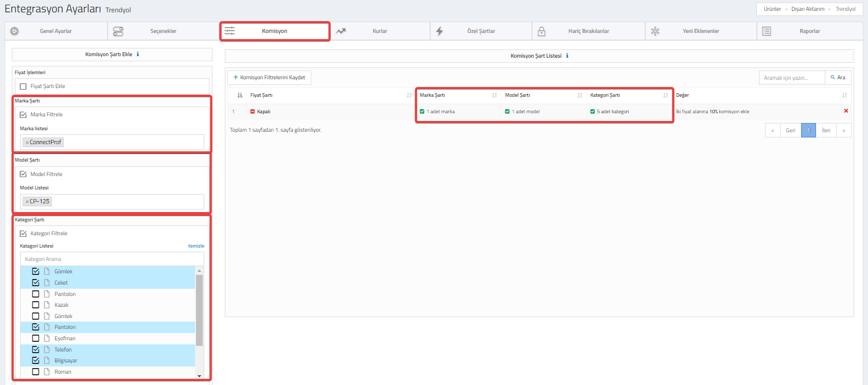This screenshot has width=868, height=385.
Task: Click the Ara search button
Action: coord(838,77)
